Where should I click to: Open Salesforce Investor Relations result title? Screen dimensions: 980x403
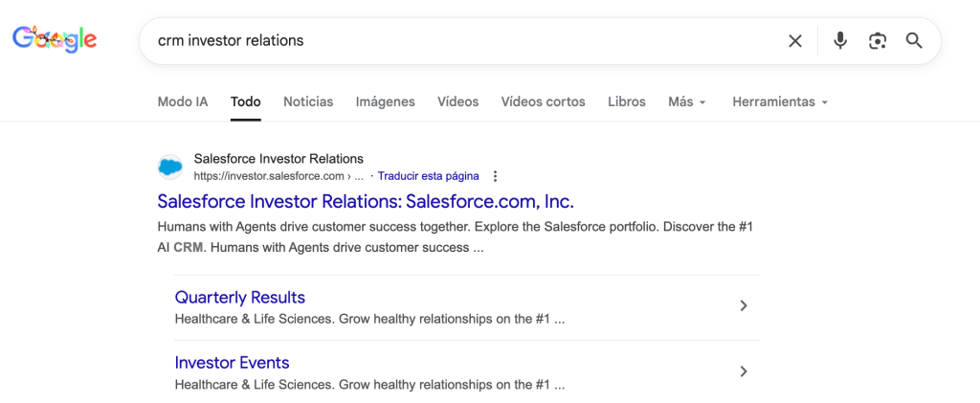365,202
